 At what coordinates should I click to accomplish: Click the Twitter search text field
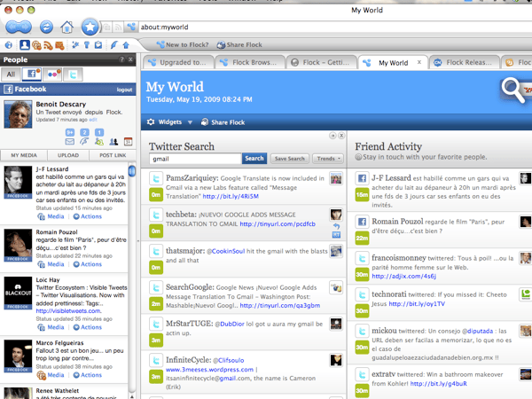point(194,159)
